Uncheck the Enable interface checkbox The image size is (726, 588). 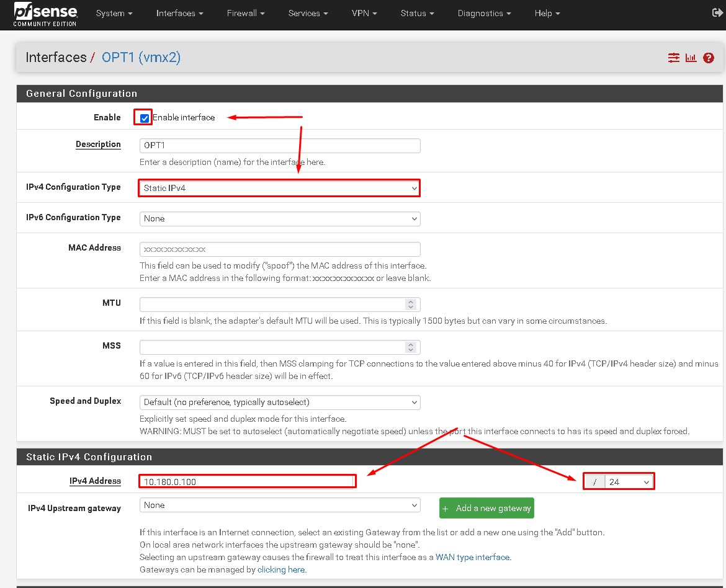145,118
